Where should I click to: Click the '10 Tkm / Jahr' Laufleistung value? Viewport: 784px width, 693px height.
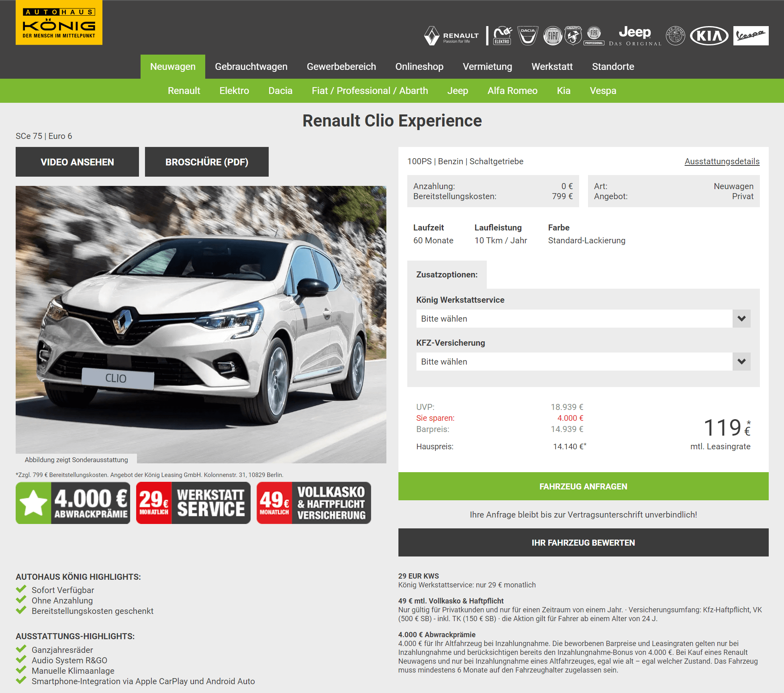pos(501,241)
